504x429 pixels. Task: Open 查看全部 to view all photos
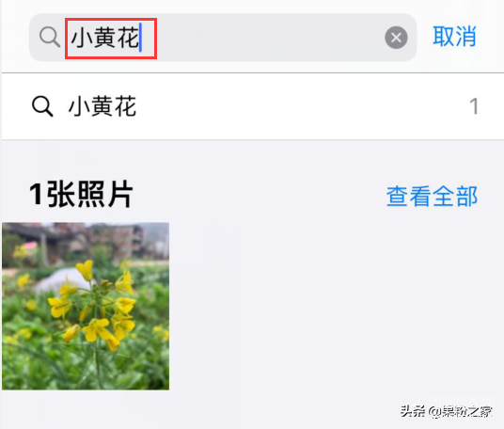click(432, 196)
